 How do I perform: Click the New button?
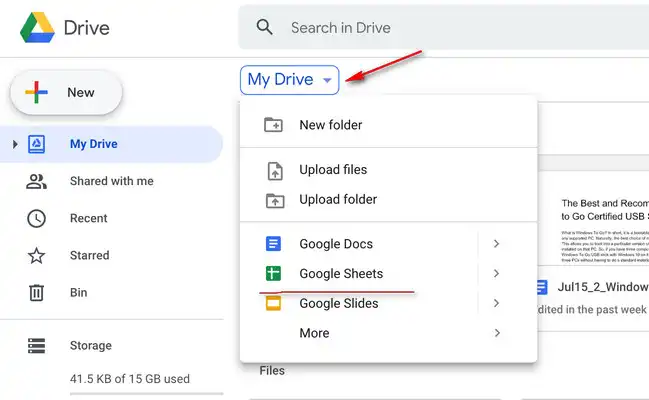66,92
